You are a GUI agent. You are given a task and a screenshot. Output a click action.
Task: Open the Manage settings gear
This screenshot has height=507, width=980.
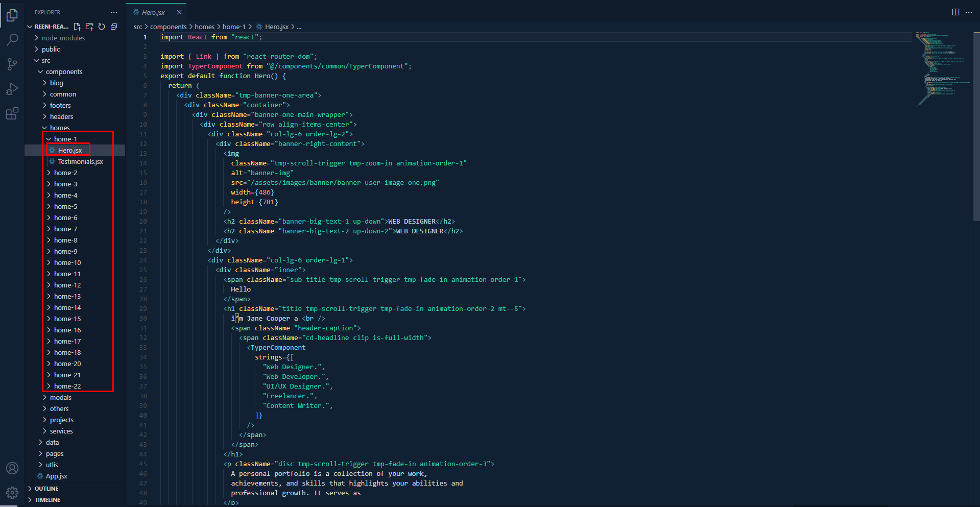coord(12,492)
